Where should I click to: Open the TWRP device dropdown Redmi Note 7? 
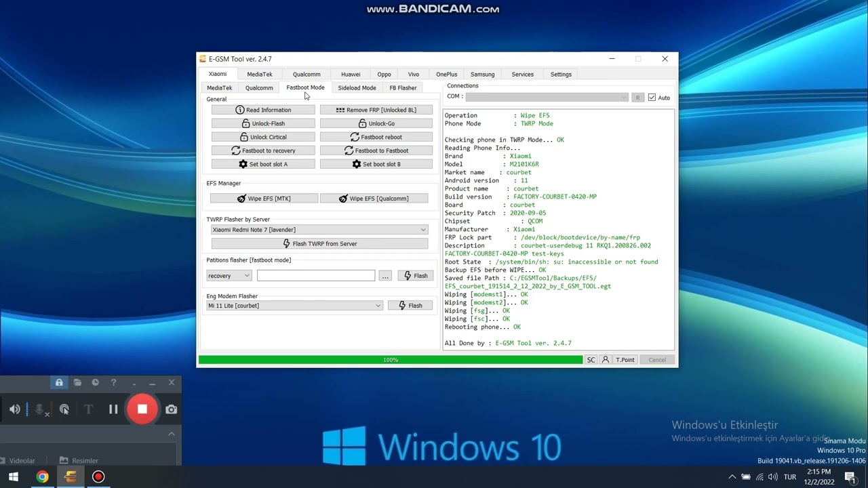[319, 230]
